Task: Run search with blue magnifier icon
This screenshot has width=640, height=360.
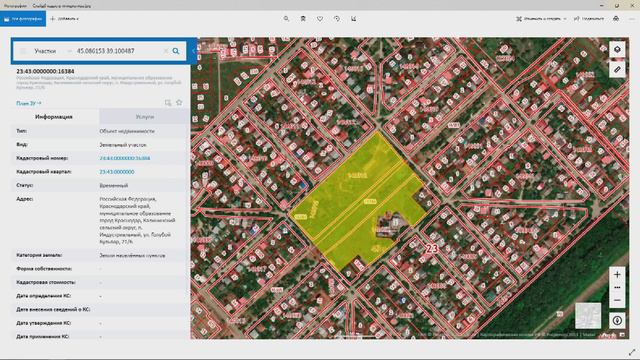Action: tap(176, 51)
